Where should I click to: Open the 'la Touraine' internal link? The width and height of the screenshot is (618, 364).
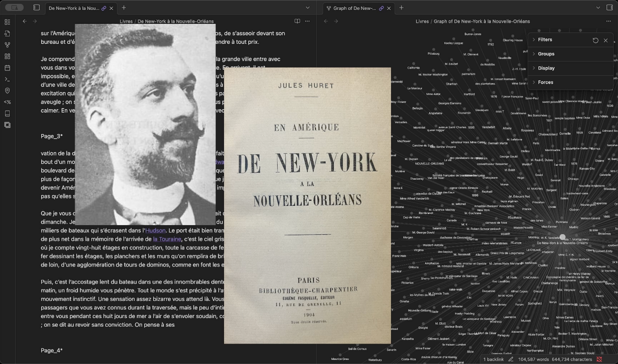pos(167,239)
